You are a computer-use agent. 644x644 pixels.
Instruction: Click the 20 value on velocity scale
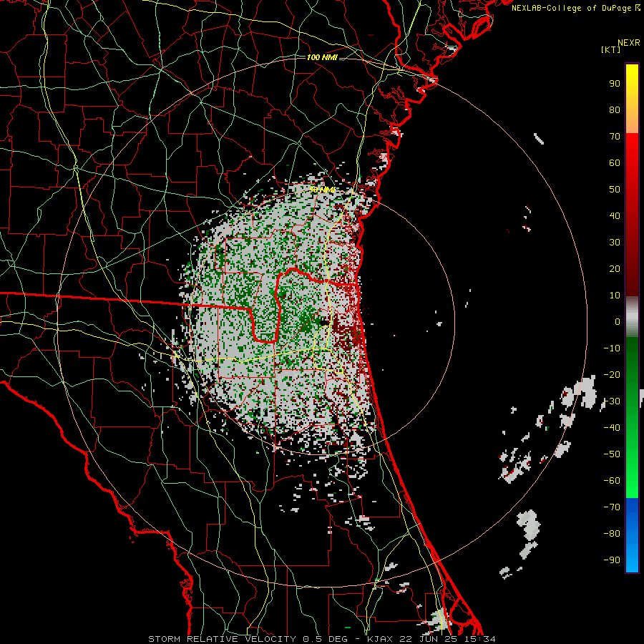point(615,269)
